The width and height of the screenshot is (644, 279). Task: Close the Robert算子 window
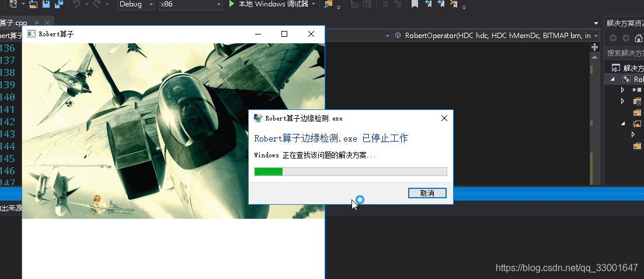[311, 34]
